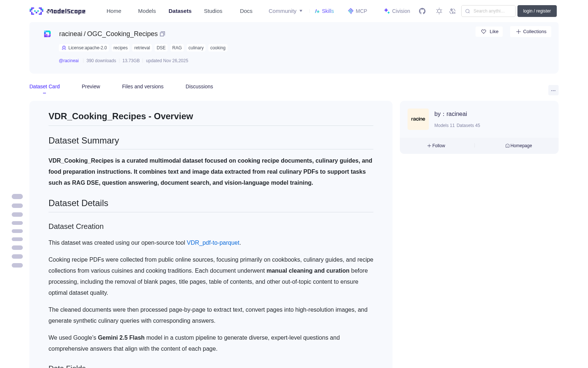Add dataset to Collections
This screenshot has height=368, width=588.
click(x=531, y=32)
